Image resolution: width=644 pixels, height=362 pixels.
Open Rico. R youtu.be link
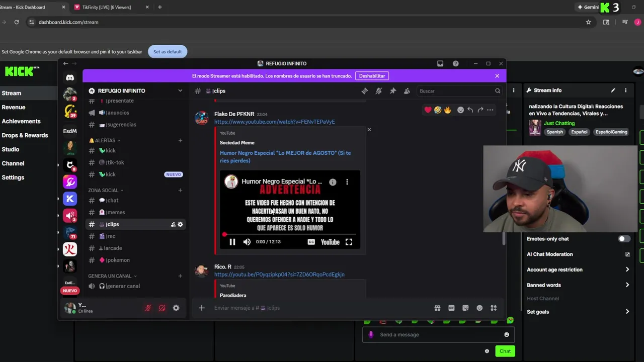279,275
